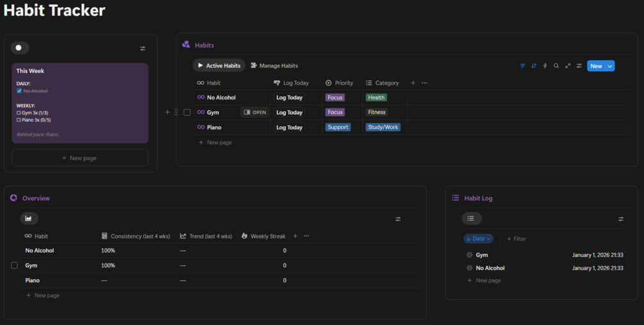
Task: Open automations lightning bolt icon
Action: pyautogui.click(x=545, y=66)
